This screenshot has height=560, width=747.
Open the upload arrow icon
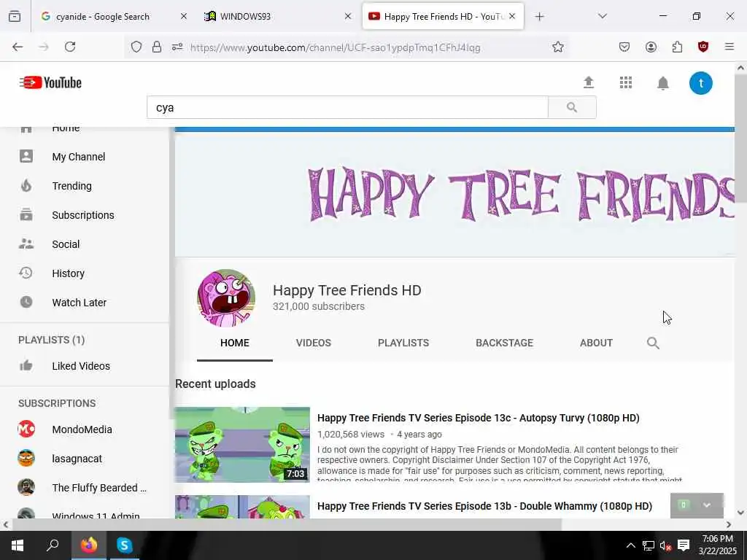pyautogui.click(x=589, y=82)
